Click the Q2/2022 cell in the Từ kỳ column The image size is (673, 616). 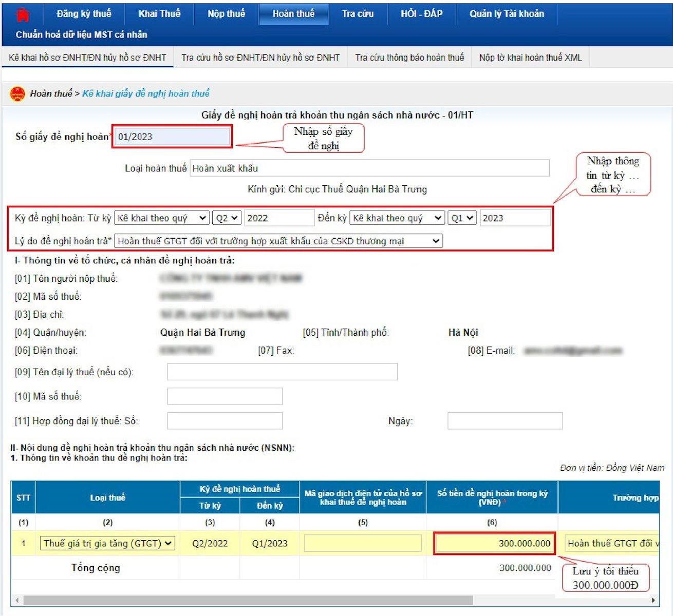(x=210, y=543)
